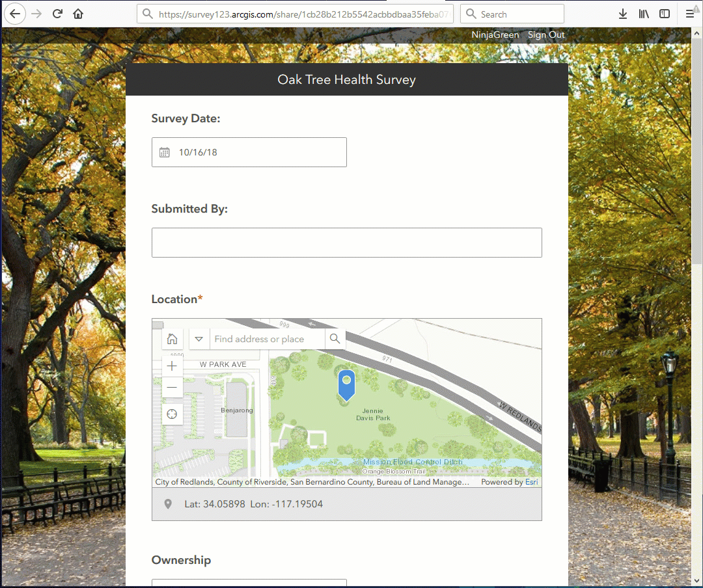Click the map search magnifier icon

pos(335,339)
